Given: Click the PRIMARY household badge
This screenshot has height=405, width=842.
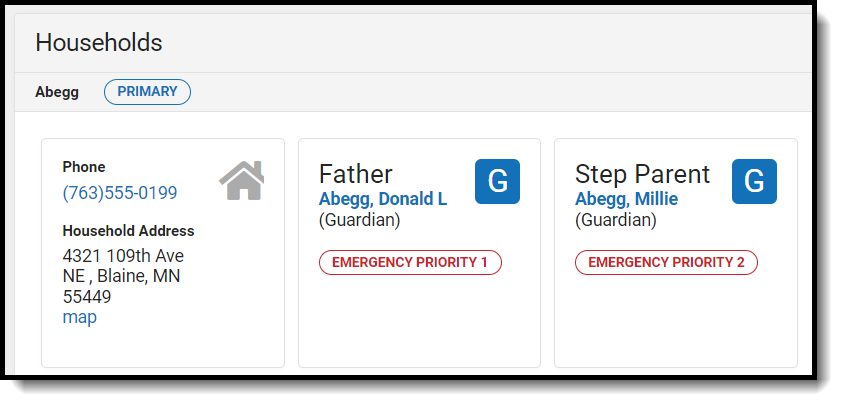Looking at the screenshot, I should click(147, 92).
